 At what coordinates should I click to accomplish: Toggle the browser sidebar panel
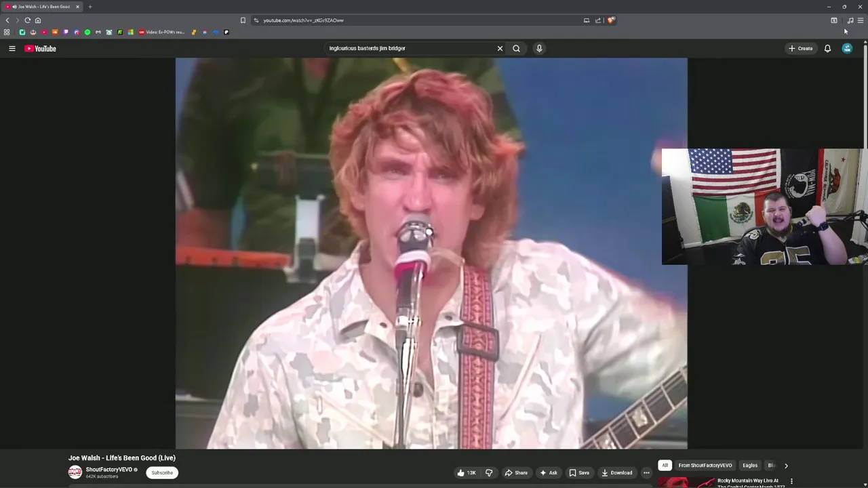[834, 20]
